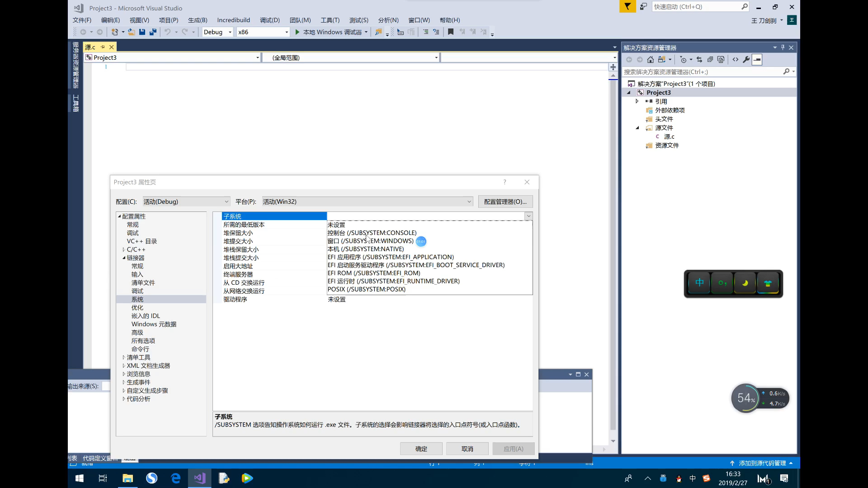The height and width of the screenshot is (488, 868).
Task: Expand 清单工具 node in property tree
Action: click(x=123, y=357)
